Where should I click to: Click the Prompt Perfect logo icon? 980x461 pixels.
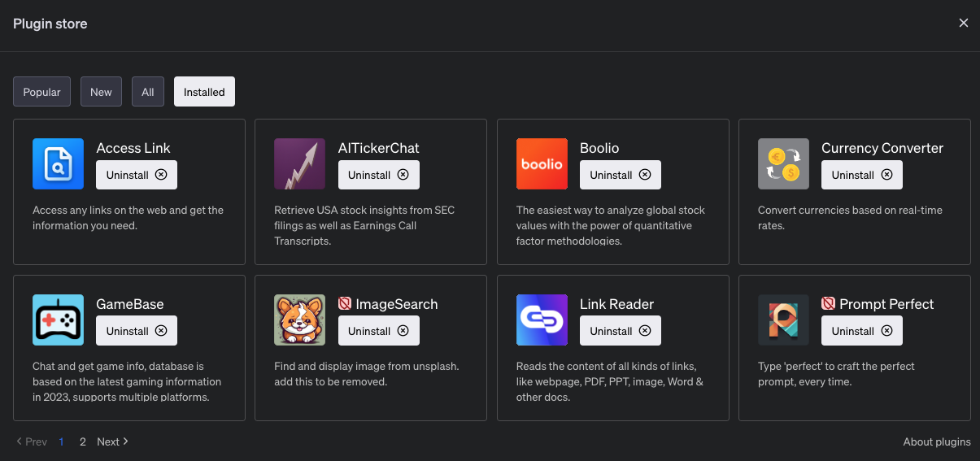(783, 320)
